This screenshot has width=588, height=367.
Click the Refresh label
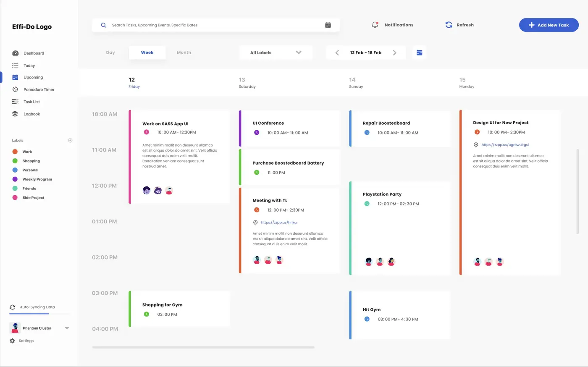tap(465, 25)
